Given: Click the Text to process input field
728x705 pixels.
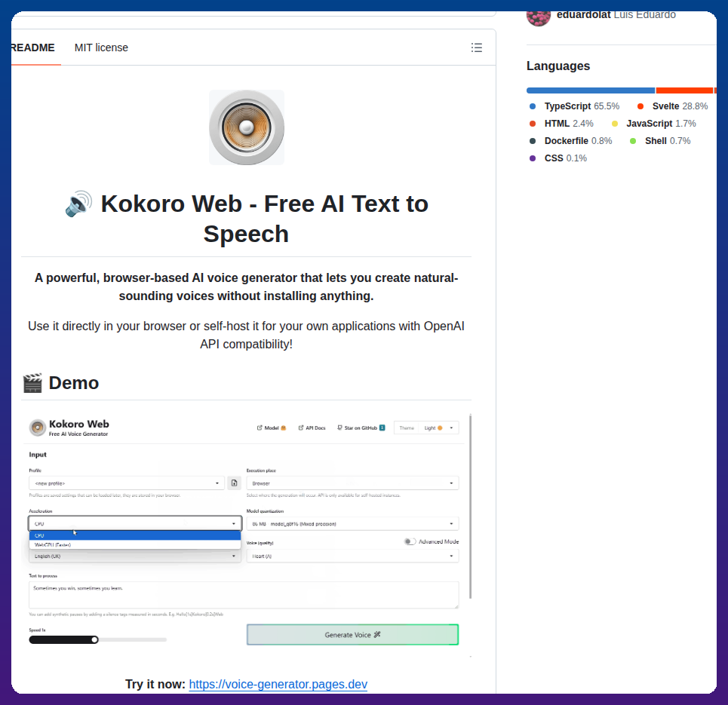Looking at the screenshot, I should coord(244,595).
